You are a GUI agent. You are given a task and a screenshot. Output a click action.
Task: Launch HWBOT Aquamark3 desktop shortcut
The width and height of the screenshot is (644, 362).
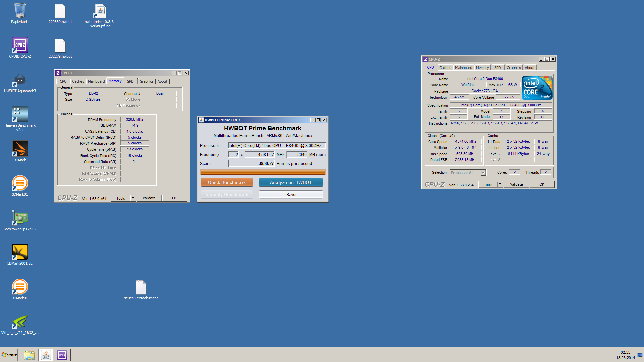pos(20,82)
